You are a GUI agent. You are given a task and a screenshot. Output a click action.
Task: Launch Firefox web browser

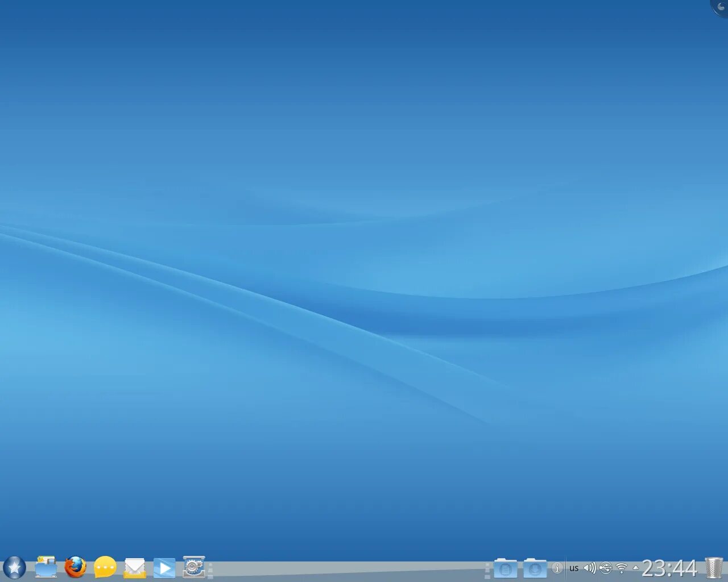pyautogui.click(x=75, y=567)
